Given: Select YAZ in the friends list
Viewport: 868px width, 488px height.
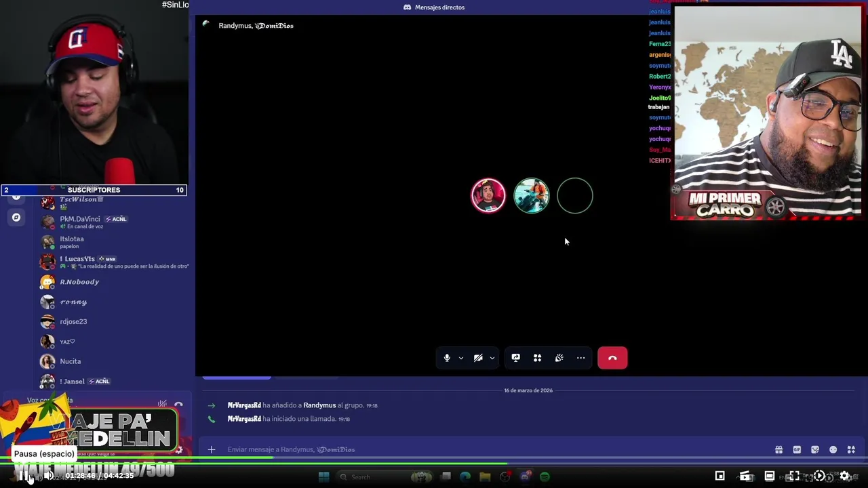Looking at the screenshot, I should click(x=112, y=342).
